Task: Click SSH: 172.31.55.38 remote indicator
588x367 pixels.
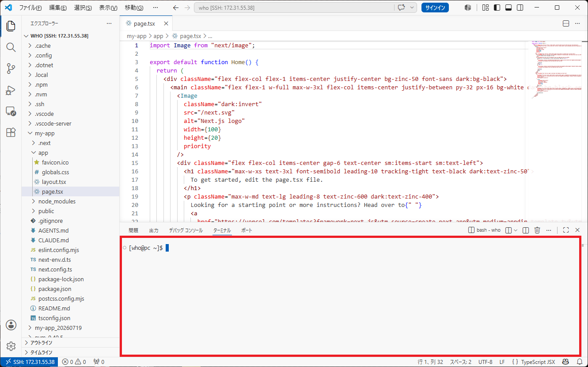Action: click(30, 362)
